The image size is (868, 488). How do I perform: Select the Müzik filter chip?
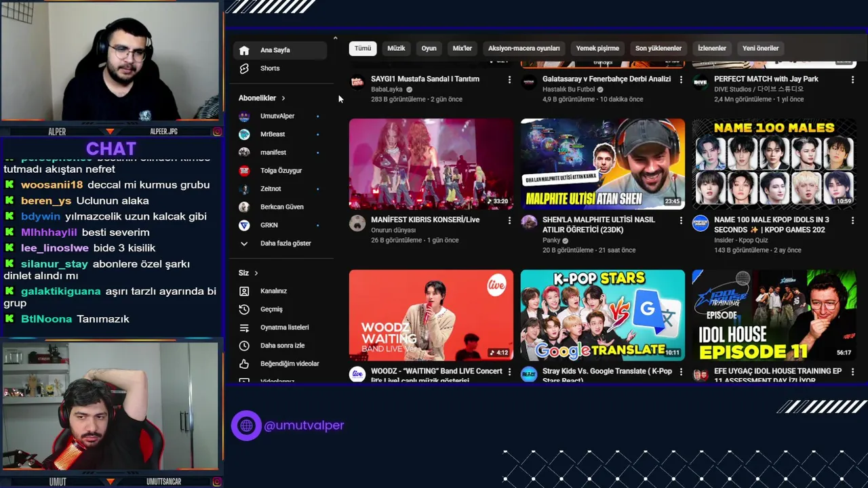tap(396, 48)
